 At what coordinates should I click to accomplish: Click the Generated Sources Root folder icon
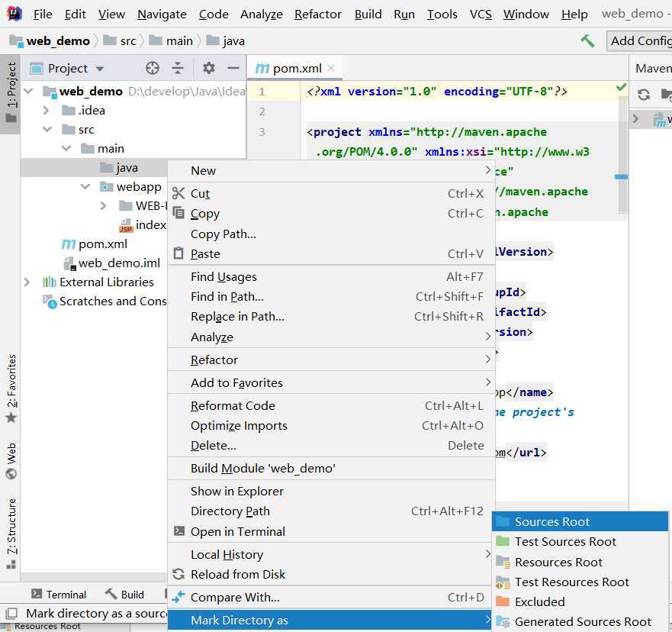coord(503,622)
